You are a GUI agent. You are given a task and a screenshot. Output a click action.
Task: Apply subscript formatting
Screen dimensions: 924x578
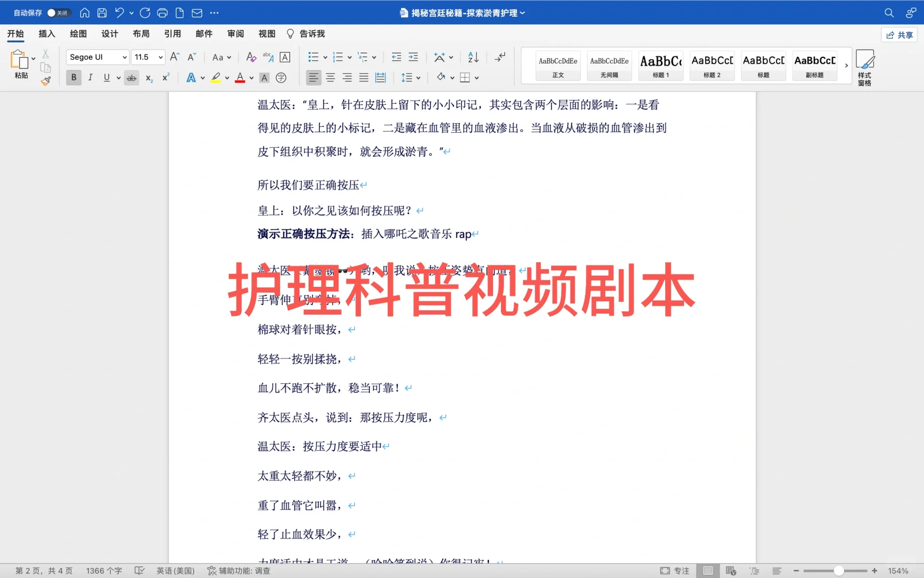point(148,78)
